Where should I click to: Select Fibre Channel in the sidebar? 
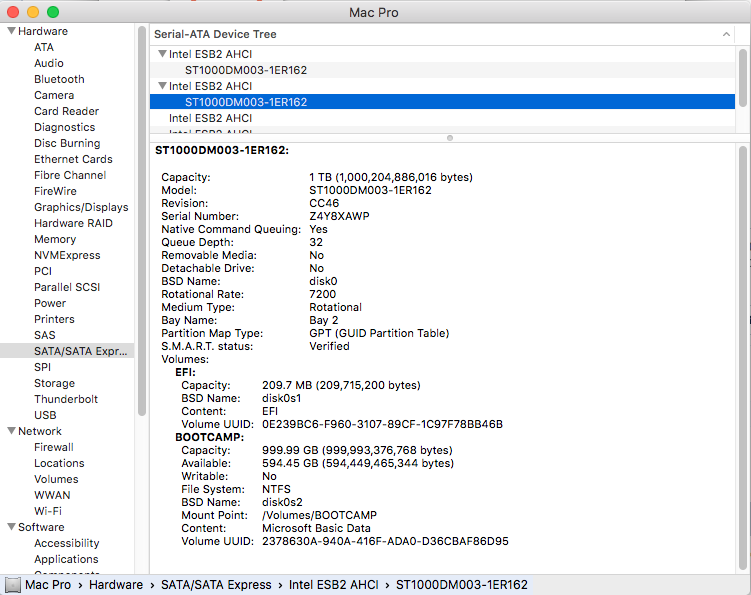click(x=70, y=175)
